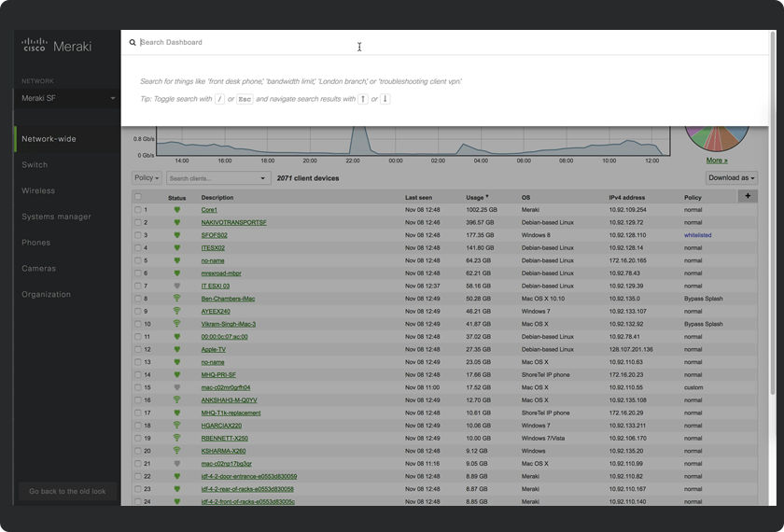Click the Cisco Meraki logo

click(56, 45)
